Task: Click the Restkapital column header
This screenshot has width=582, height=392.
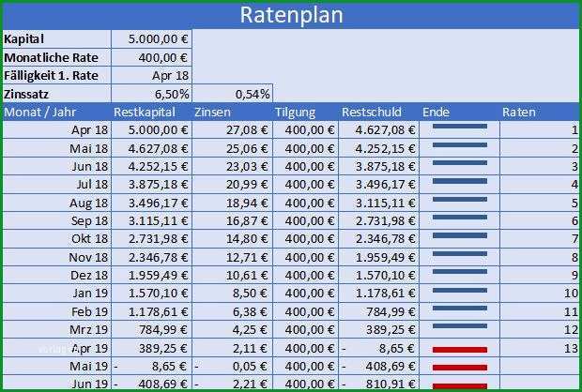Action: 151,112
